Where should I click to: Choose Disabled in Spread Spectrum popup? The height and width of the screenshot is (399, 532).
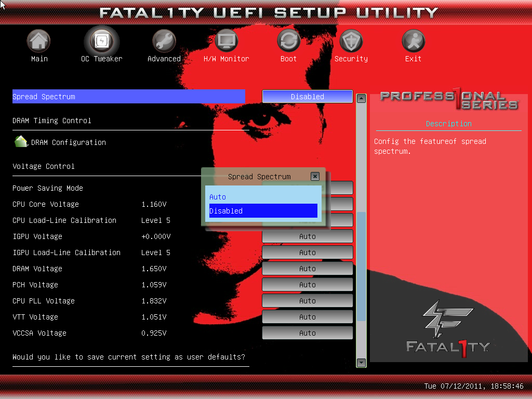point(263,211)
